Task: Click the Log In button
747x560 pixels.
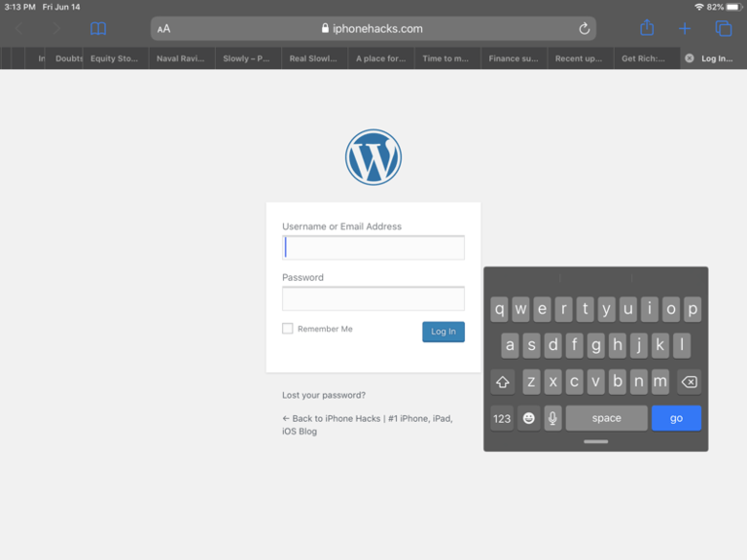Action: [x=444, y=332]
